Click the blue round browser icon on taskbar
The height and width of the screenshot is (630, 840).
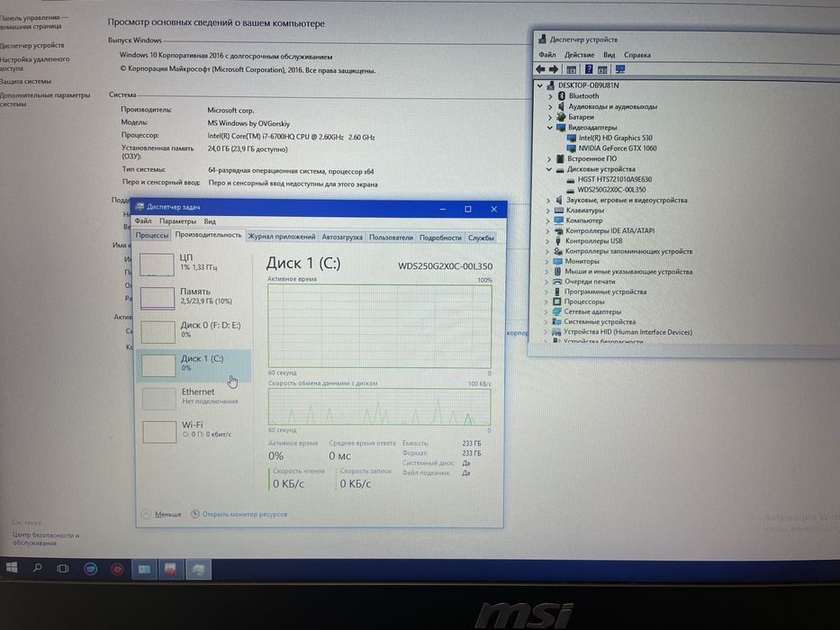(91, 569)
